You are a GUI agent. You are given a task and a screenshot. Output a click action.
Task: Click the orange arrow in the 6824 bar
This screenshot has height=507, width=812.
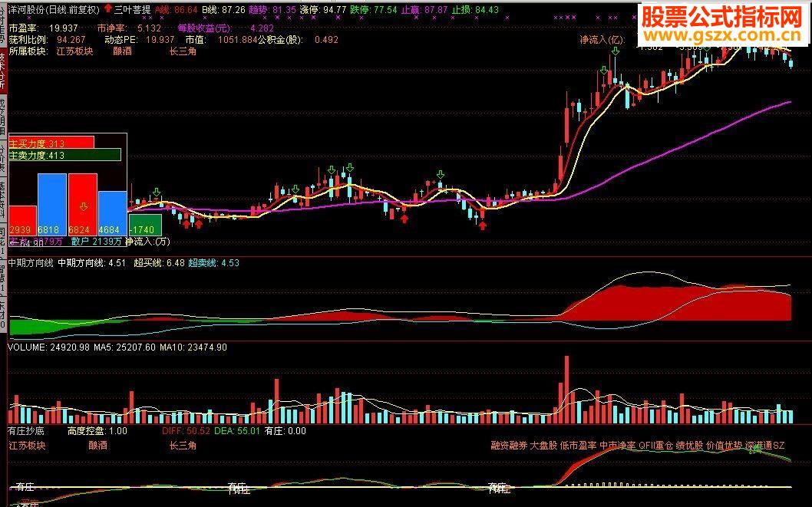(x=83, y=207)
